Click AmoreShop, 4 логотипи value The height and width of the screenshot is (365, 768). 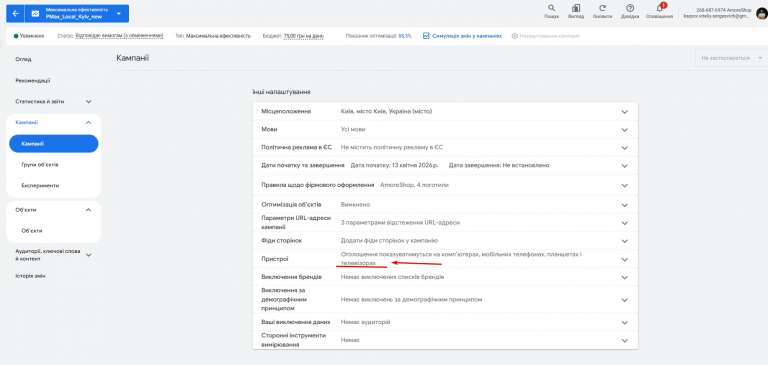(415, 186)
